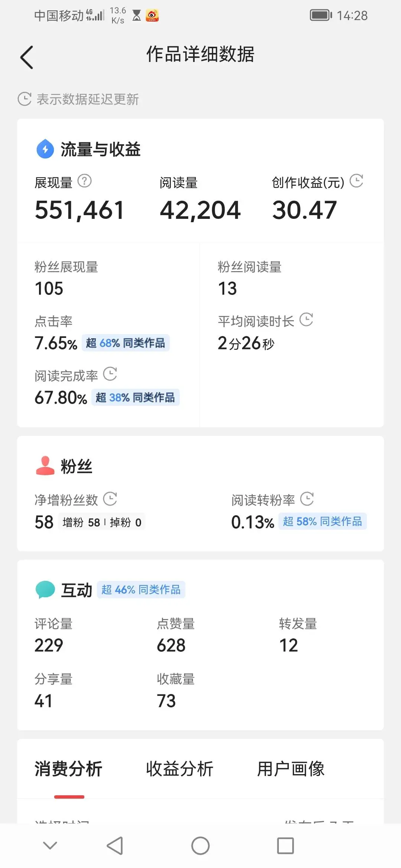Select the 消费分析 tab
This screenshot has width=401, height=868.
69,769
